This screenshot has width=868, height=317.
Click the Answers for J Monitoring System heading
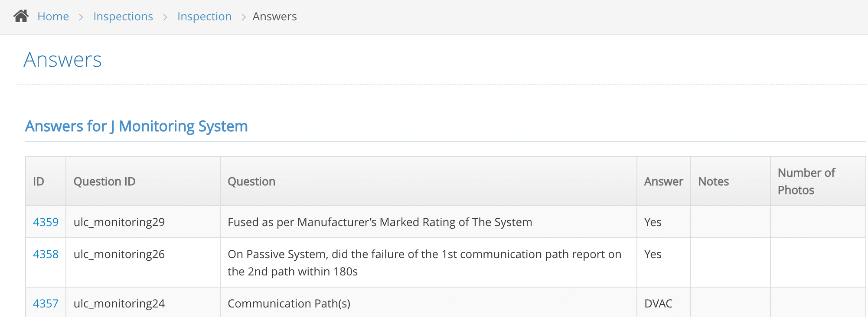point(137,126)
